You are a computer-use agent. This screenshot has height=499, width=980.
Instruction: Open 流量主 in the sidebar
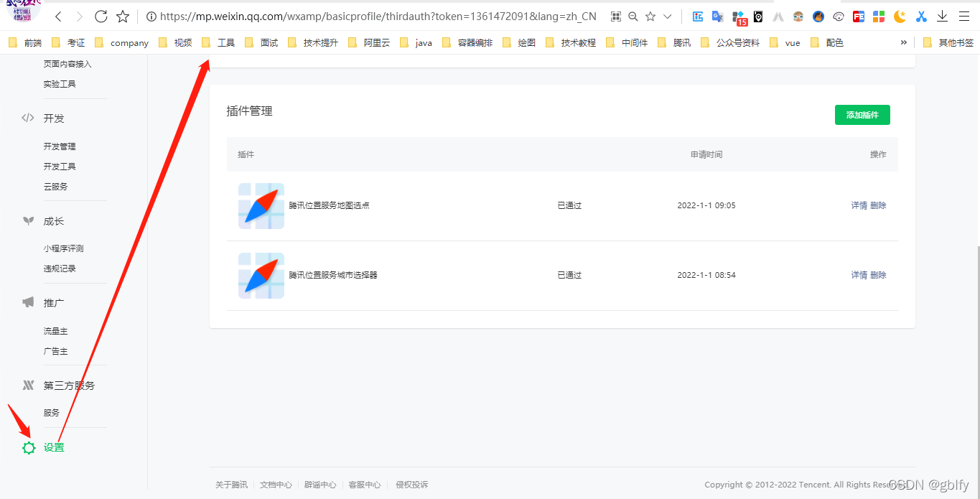(x=55, y=331)
